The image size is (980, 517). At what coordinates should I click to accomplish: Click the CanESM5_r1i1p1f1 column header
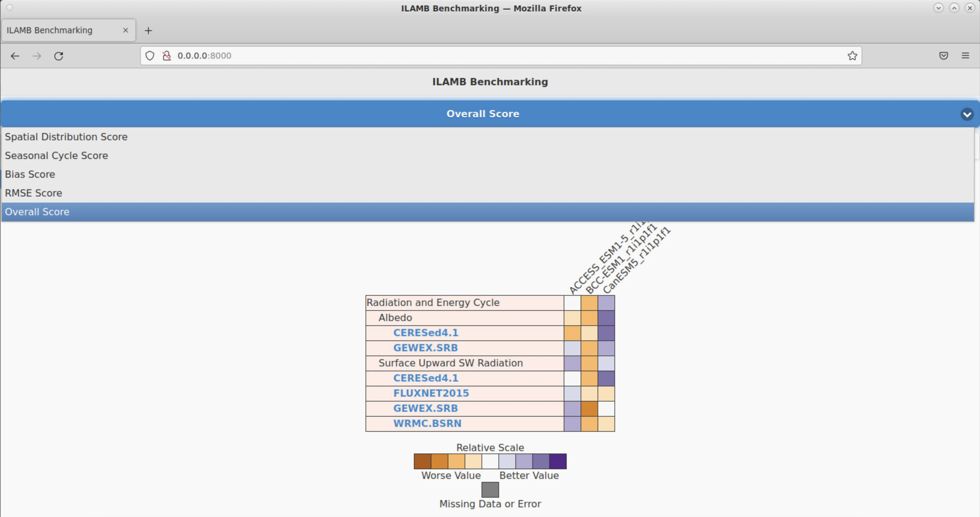click(637, 260)
